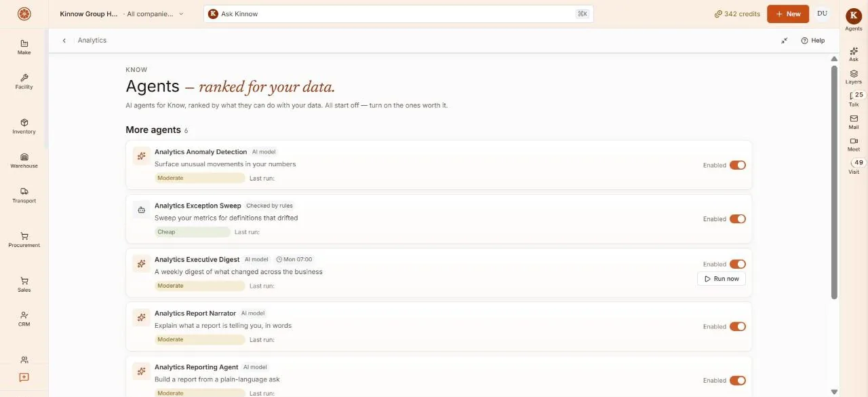The image size is (868, 397).
Task: Click the Kinnow logo at top left
Action: click(24, 14)
